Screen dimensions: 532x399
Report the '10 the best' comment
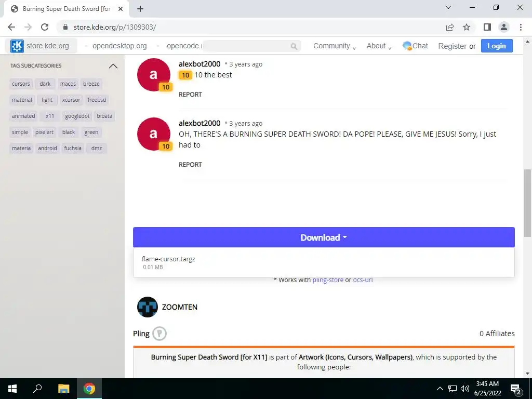point(190,95)
